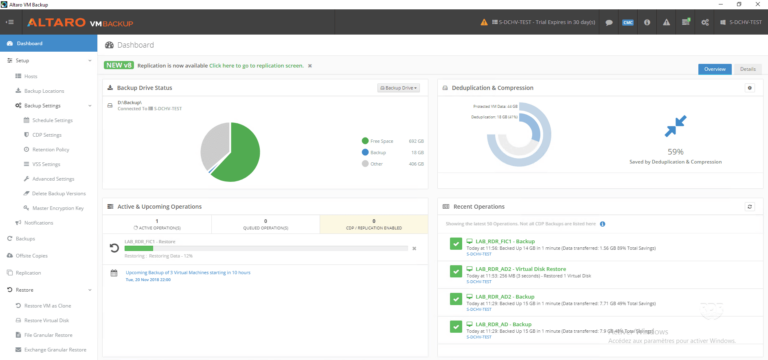Viewport: 768px width, 360px height.
Task: Select the Active Operation(s) tab
Action: pos(157,224)
